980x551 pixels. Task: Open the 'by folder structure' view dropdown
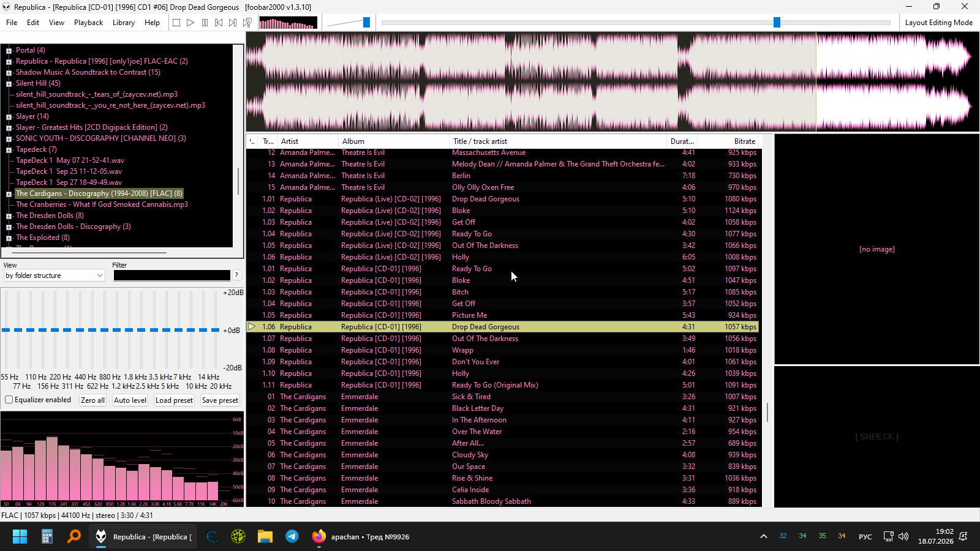point(54,275)
